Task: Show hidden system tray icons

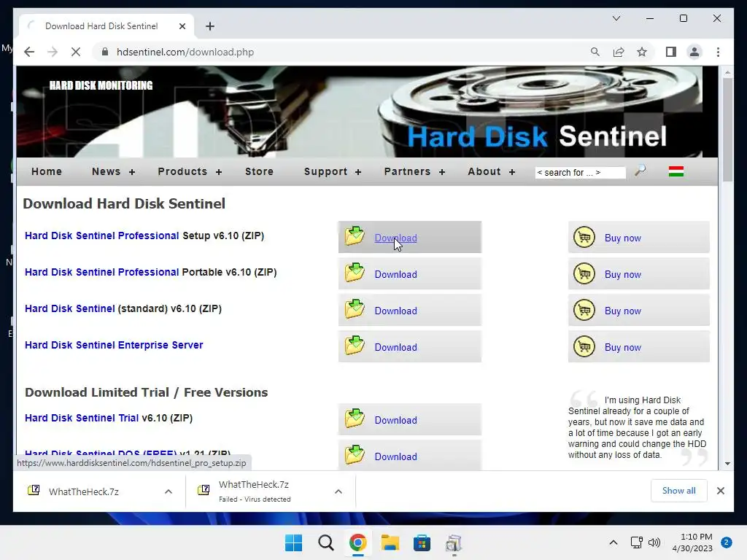Action: tap(613, 542)
